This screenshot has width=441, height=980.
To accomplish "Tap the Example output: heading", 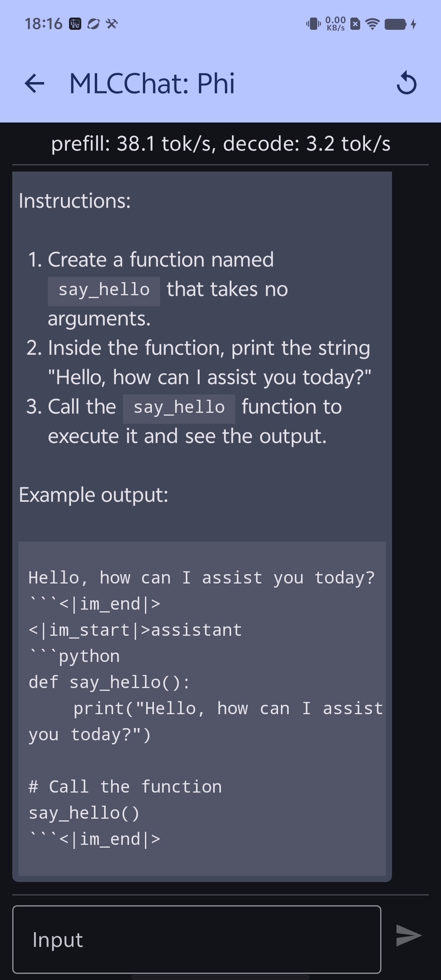I will coord(94,495).
